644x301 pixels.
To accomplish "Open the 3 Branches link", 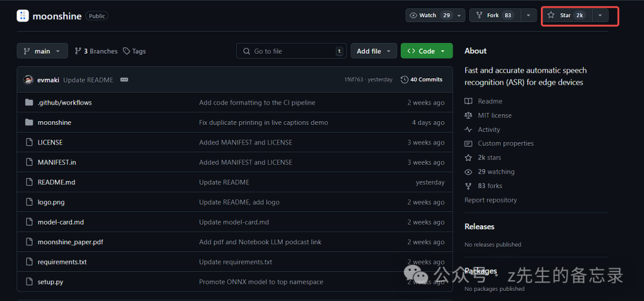I will pyautogui.click(x=96, y=51).
